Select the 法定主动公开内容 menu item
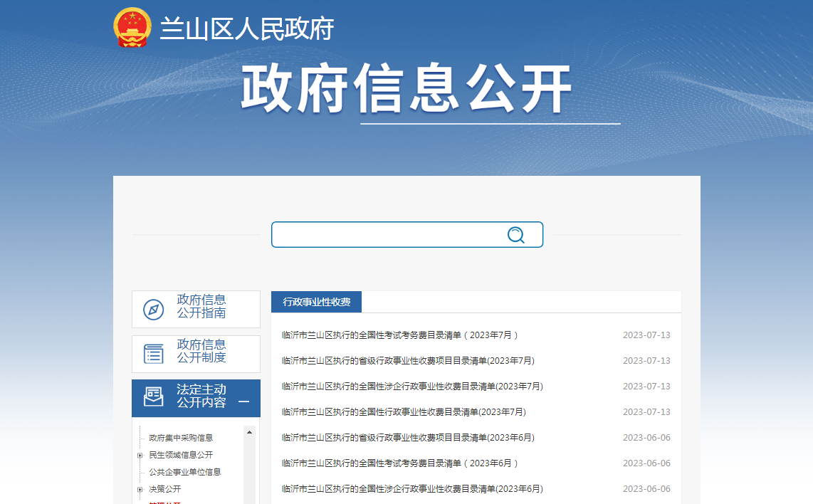Screen dimensions: 813x504 point(196,398)
